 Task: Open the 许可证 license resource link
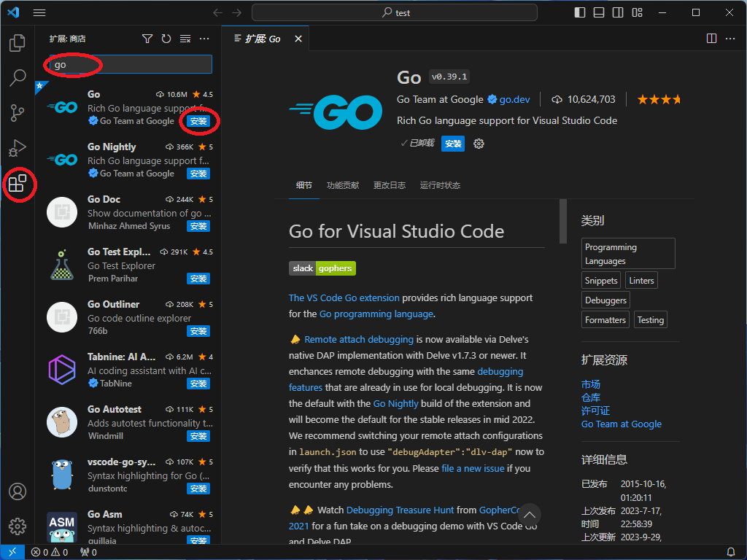595,411
